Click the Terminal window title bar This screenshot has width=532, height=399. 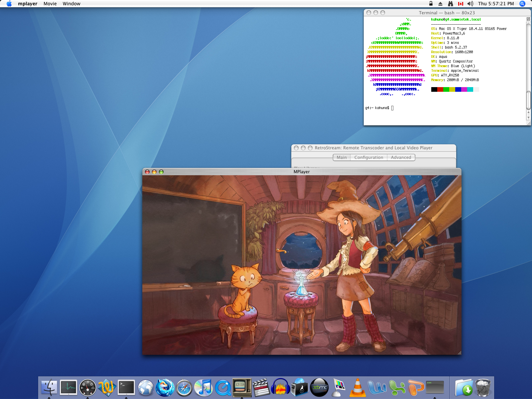tap(447, 13)
